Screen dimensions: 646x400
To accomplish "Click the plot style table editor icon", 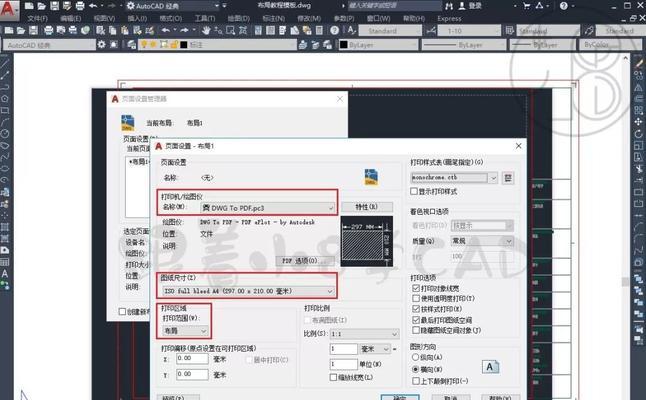I will [x=508, y=178].
